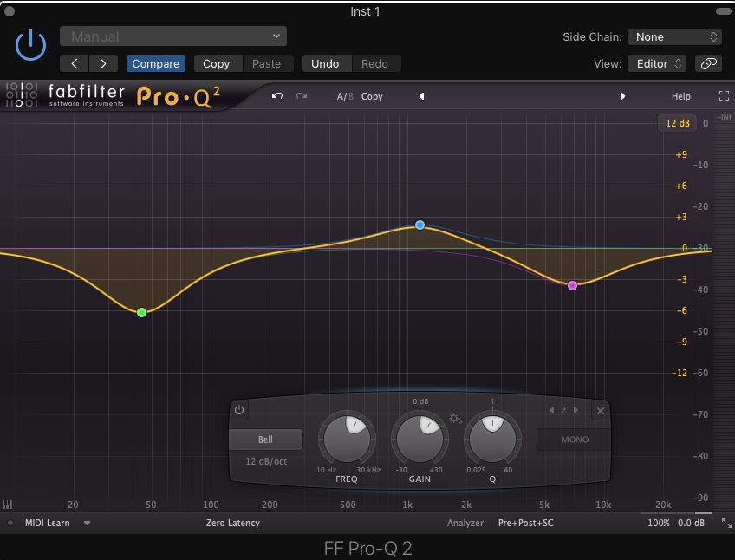
Task: Open the MIDI Learn dropdown arrow
Action: (88, 523)
